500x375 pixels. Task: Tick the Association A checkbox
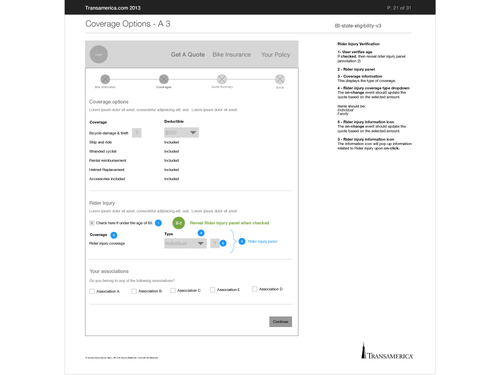click(92, 291)
